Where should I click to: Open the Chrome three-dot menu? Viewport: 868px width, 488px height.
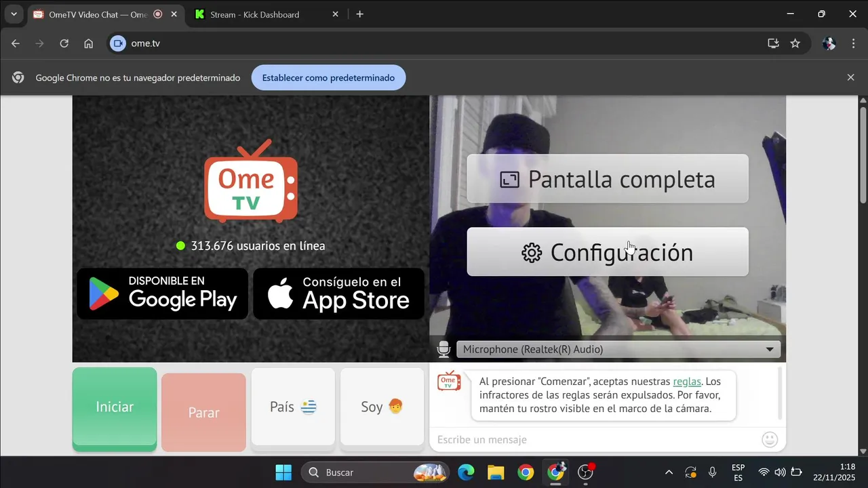click(x=853, y=43)
